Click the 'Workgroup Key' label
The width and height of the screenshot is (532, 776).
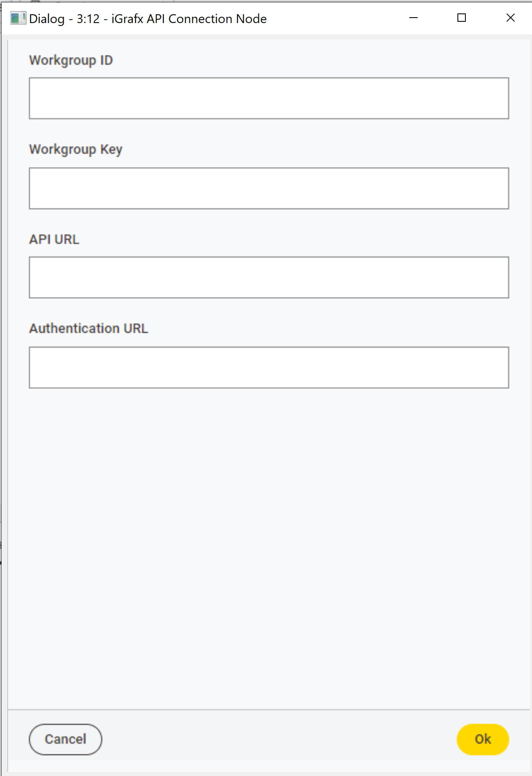click(x=76, y=150)
